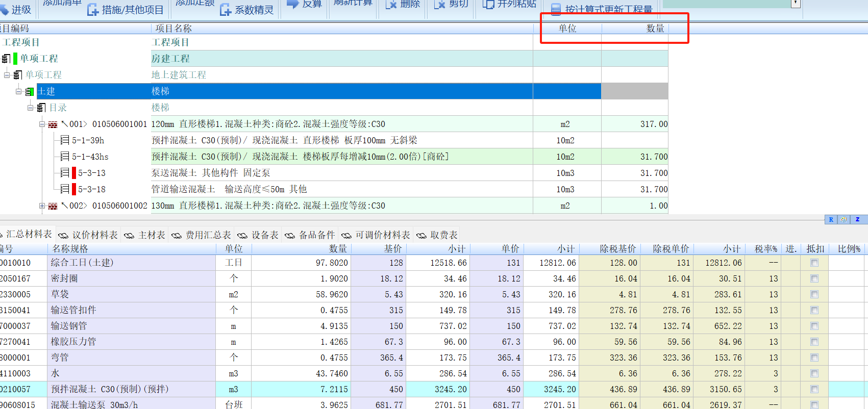The height and width of the screenshot is (409, 868).
Task: Click the 添加定额 toolbar button
Action: coord(194,3)
